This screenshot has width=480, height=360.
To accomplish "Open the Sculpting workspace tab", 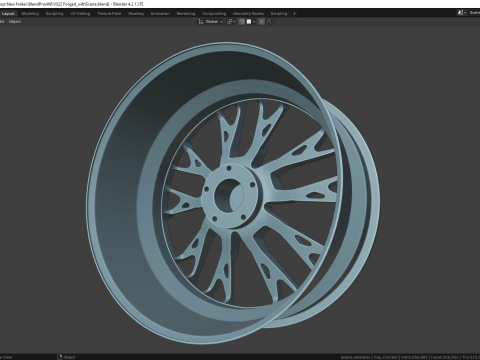I will [54, 14].
